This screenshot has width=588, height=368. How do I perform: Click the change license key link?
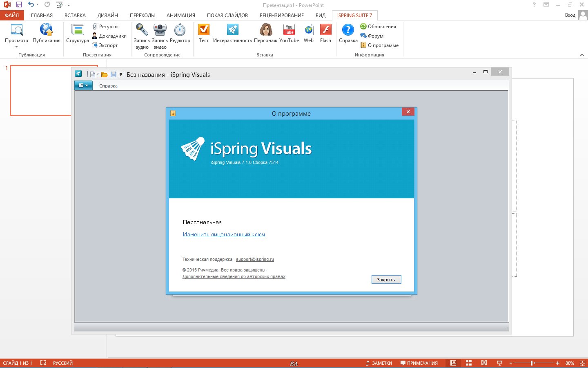224,235
